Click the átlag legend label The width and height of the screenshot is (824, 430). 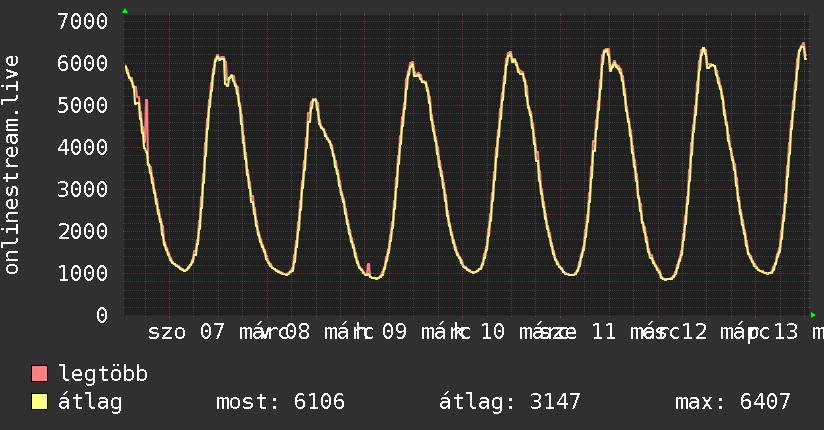coord(90,402)
